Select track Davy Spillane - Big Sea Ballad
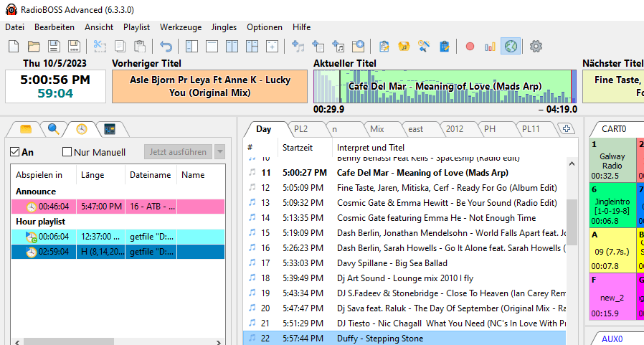 coord(404,263)
